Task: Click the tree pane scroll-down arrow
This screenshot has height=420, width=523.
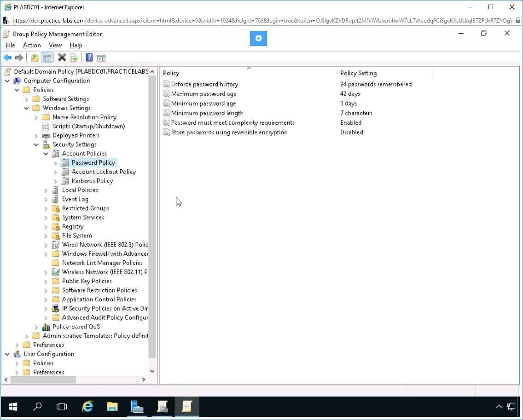Action: tap(152, 371)
